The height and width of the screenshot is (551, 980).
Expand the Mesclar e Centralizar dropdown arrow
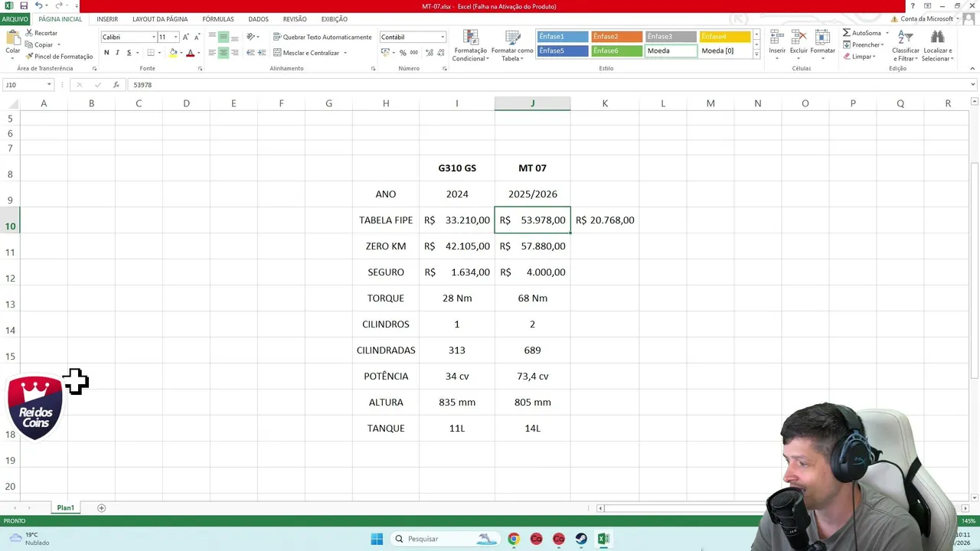point(345,53)
